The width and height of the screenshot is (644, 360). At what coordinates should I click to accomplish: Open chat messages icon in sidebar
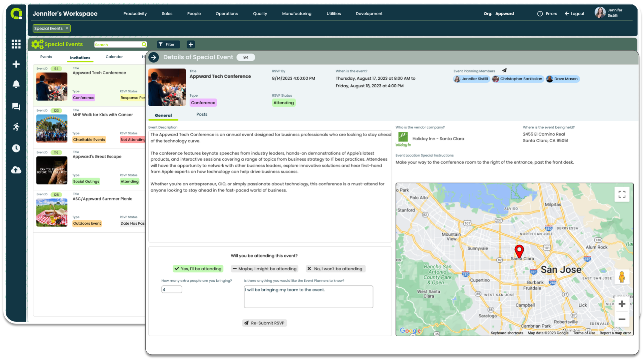point(16,106)
